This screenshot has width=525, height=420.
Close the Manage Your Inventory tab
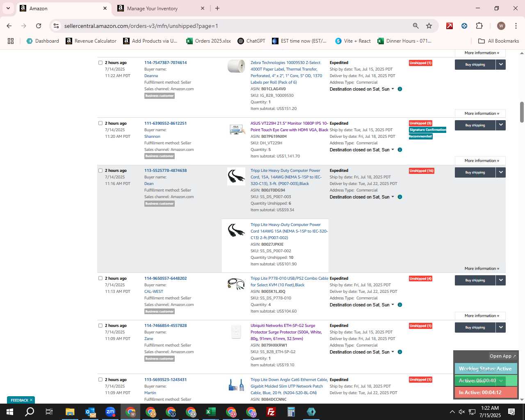(x=203, y=8)
